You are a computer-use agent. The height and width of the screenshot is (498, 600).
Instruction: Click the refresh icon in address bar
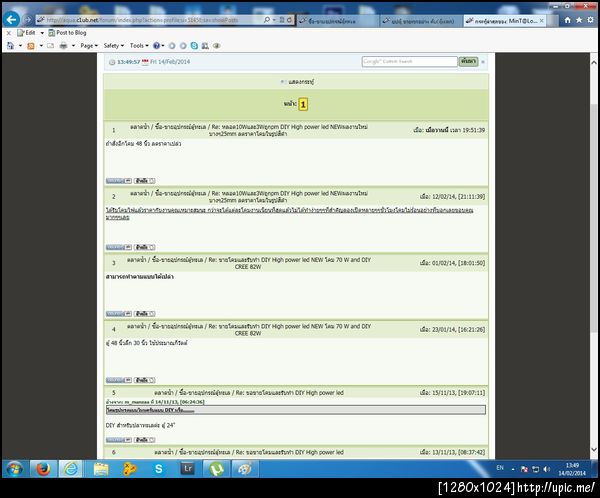(290, 20)
